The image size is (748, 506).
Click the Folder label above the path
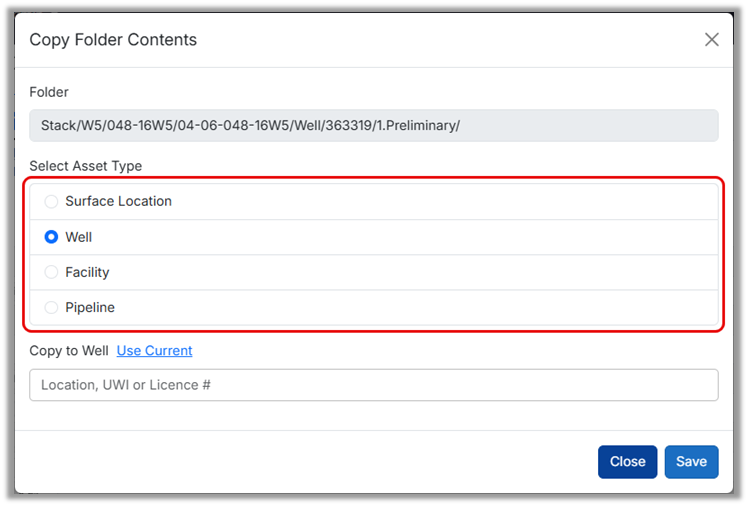(49, 92)
